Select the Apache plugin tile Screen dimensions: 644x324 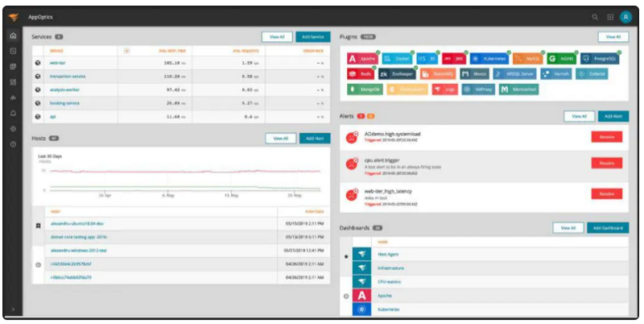[x=363, y=59]
